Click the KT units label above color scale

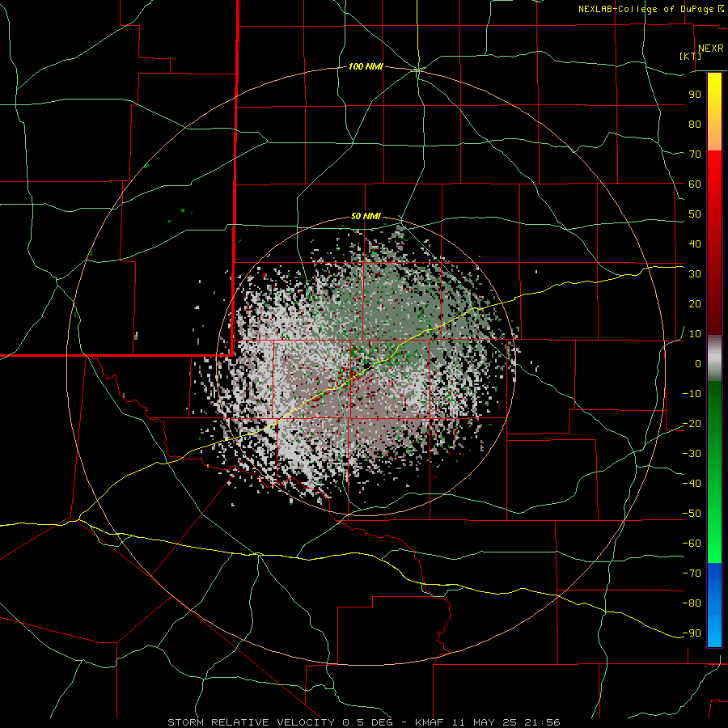coord(691,56)
